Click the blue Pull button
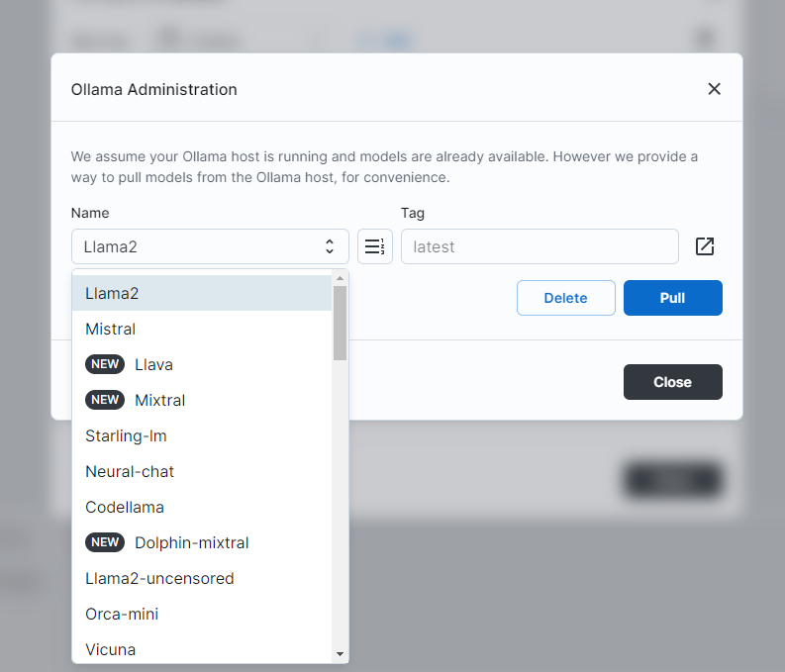Screen dimensions: 785x672 672,298
